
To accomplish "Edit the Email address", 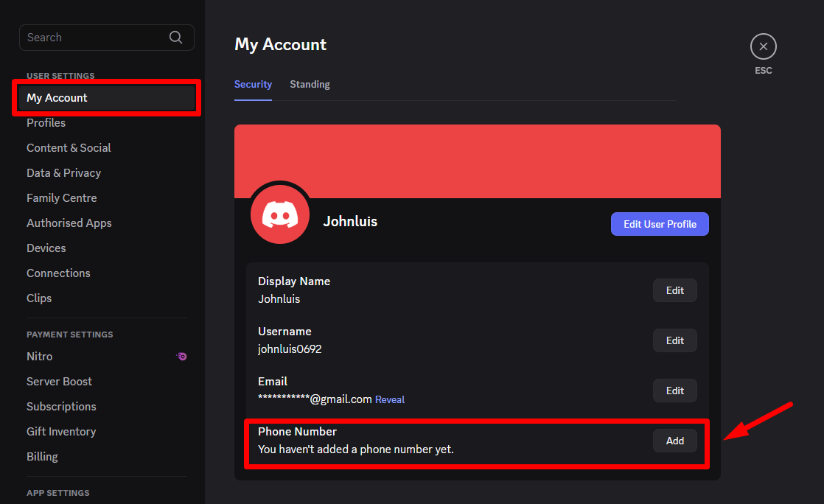I will pyautogui.click(x=675, y=391).
